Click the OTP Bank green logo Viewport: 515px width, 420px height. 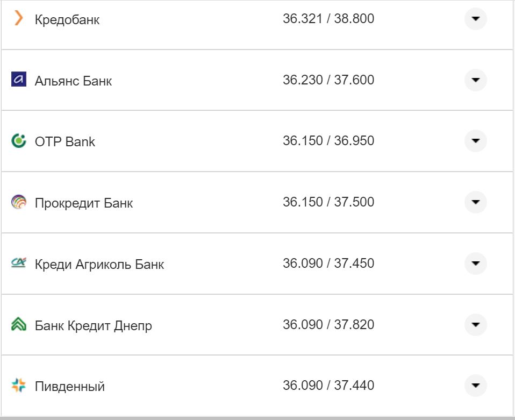coord(18,141)
